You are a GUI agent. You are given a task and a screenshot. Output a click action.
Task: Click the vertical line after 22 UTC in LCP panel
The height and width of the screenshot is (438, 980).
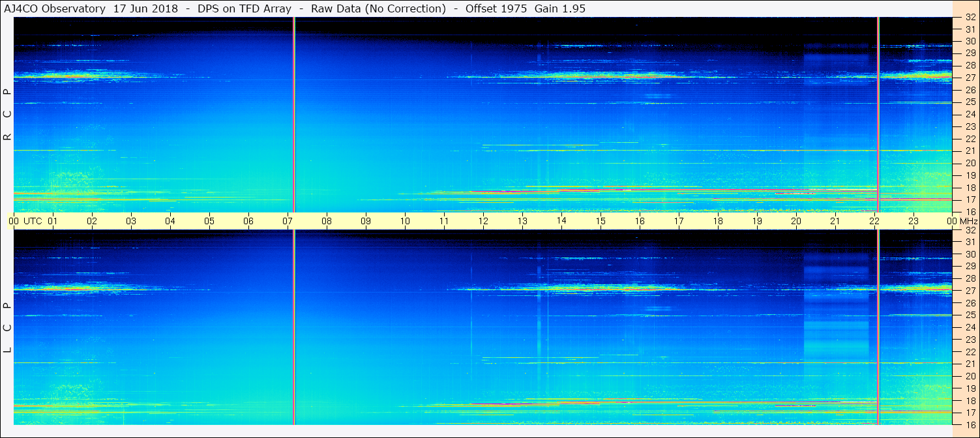tap(878, 328)
